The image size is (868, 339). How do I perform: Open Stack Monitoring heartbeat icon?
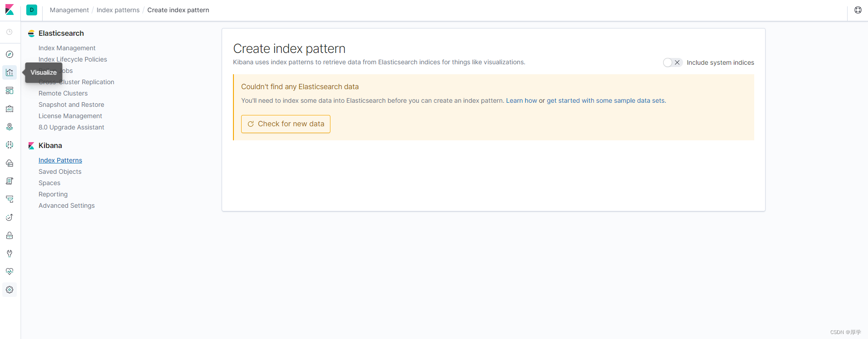point(10,272)
